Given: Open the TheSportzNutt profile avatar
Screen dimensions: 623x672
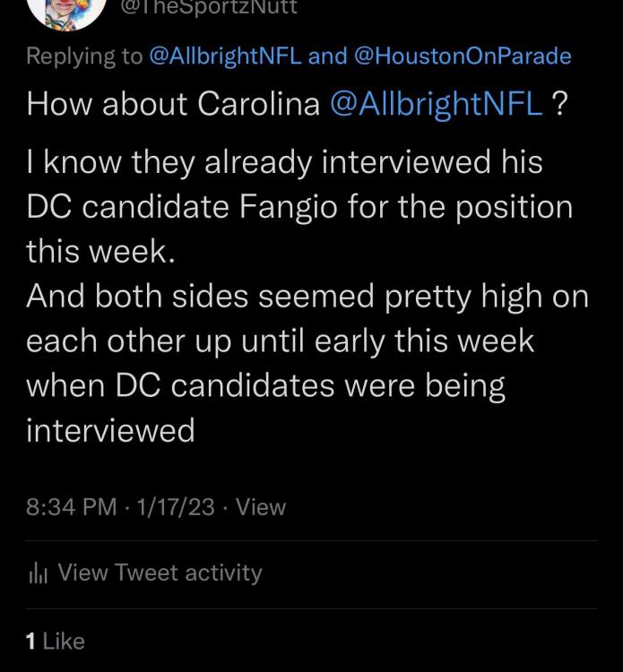Looking at the screenshot, I should 63,11.
